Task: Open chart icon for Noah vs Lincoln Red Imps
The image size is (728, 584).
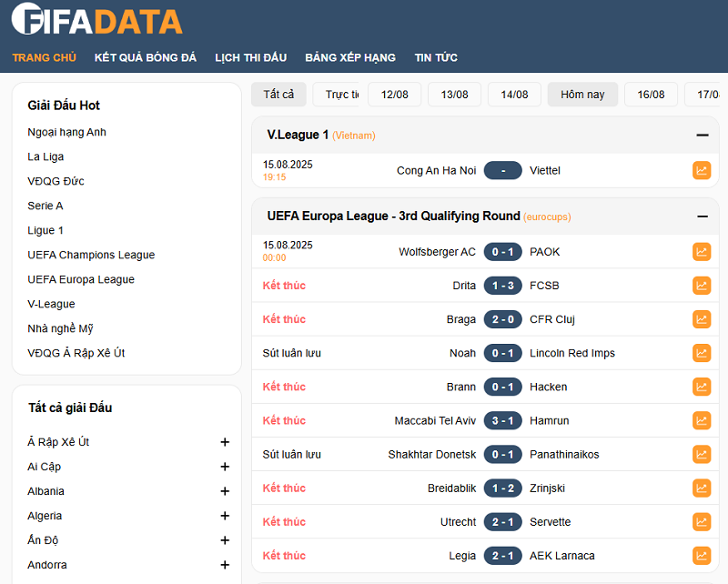Action: [701, 353]
